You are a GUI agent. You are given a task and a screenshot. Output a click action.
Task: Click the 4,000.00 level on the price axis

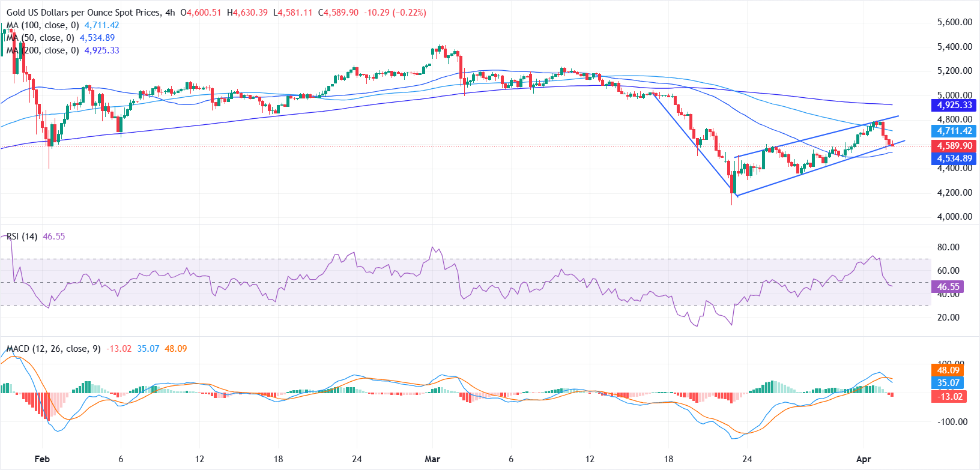(x=954, y=217)
